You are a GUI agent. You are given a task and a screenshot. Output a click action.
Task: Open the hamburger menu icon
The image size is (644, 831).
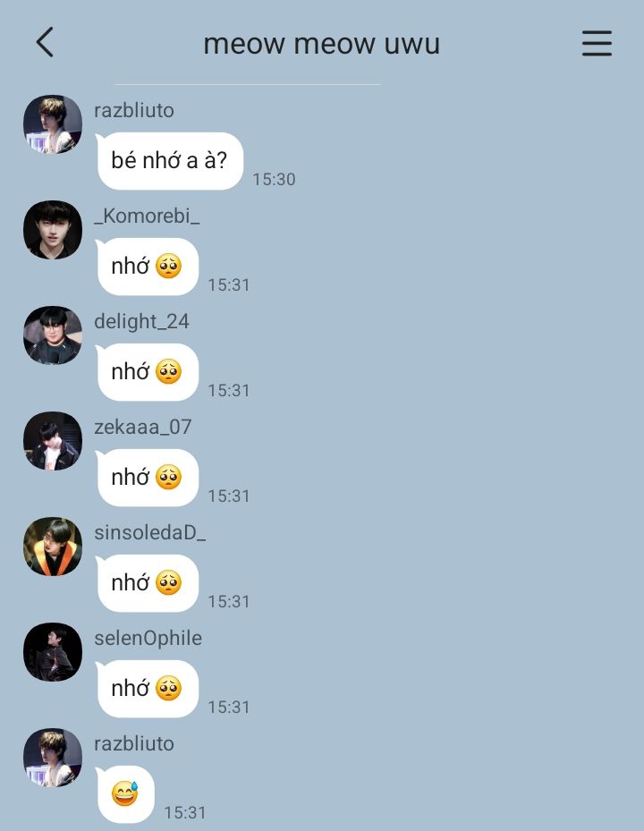tap(597, 43)
